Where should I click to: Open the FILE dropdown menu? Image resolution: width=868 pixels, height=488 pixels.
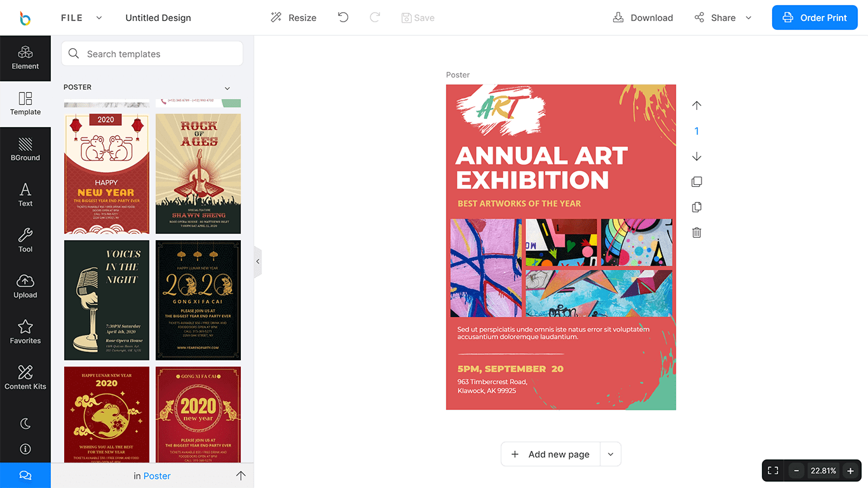pos(81,18)
